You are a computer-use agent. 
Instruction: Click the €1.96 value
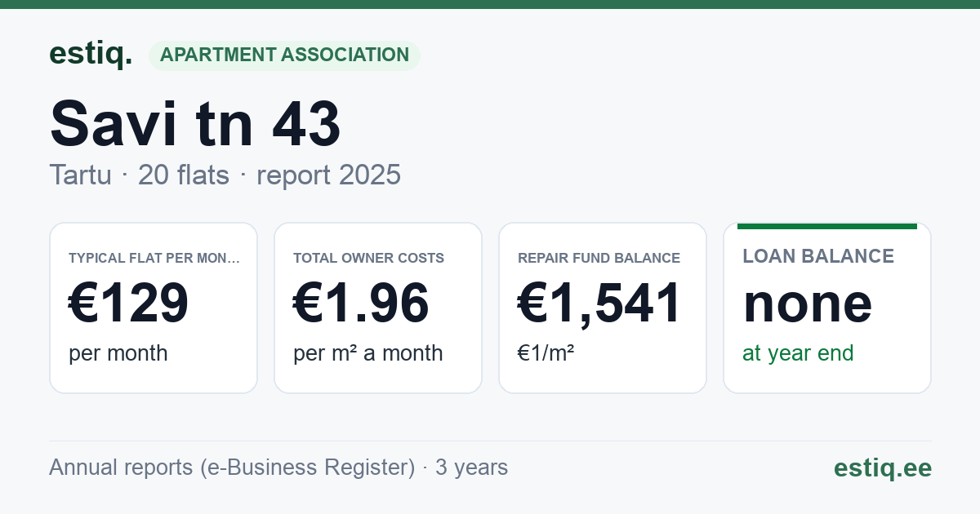click(361, 304)
